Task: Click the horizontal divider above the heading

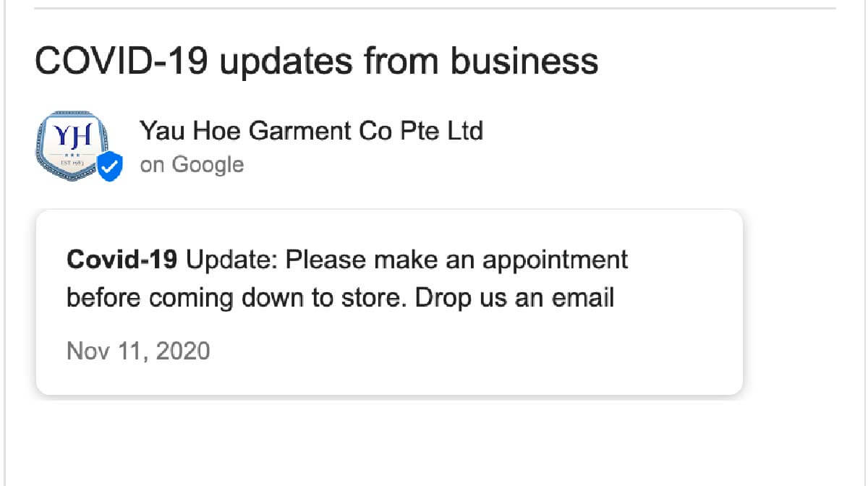Action: (x=434, y=9)
